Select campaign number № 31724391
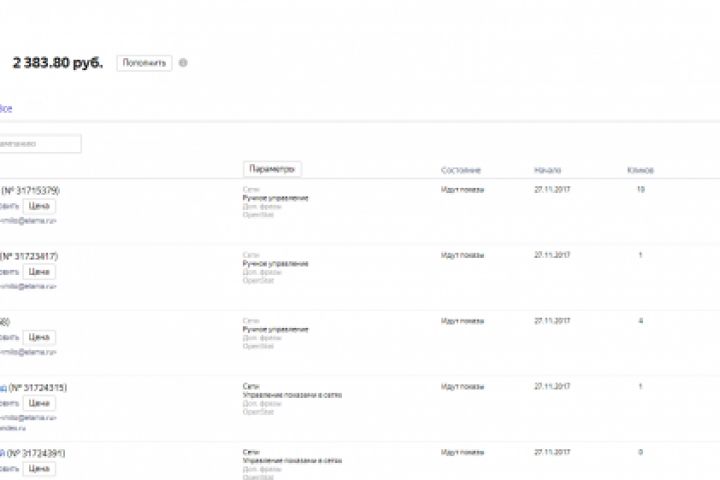 [x=36, y=453]
